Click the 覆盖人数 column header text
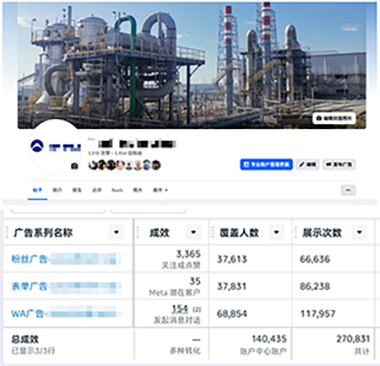Image resolution: width=380 pixels, height=366 pixels. (x=239, y=232)
